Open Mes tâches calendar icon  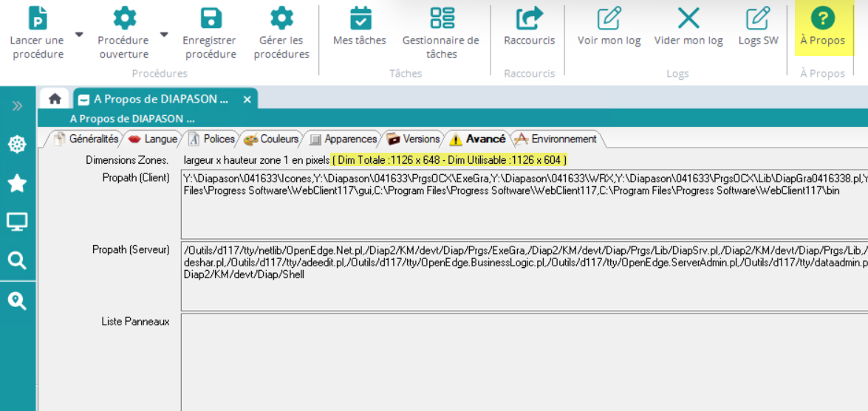360,18
